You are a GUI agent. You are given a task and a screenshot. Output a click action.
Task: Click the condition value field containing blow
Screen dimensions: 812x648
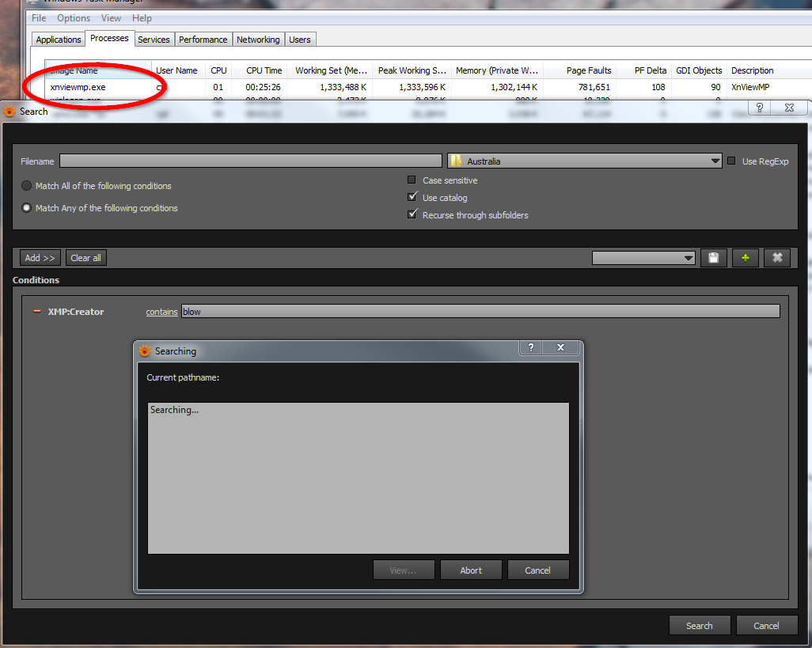(480, 311)
